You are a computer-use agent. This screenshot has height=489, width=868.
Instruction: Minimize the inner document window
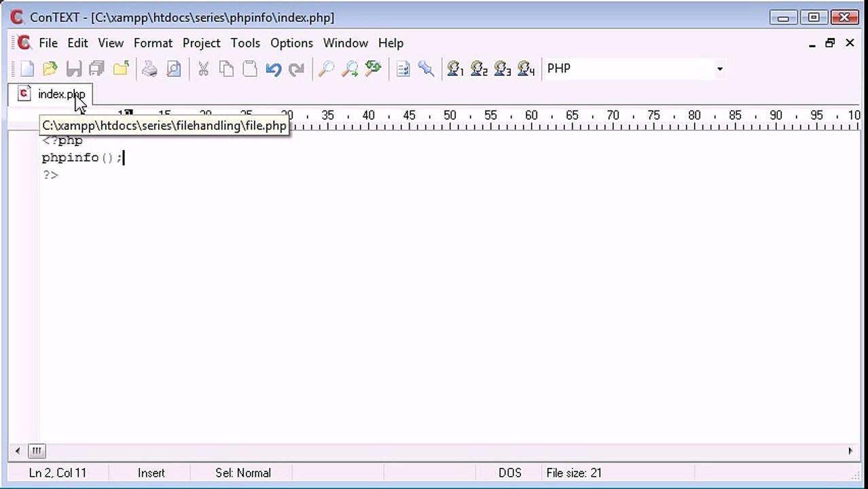click(x=812, y=43)
